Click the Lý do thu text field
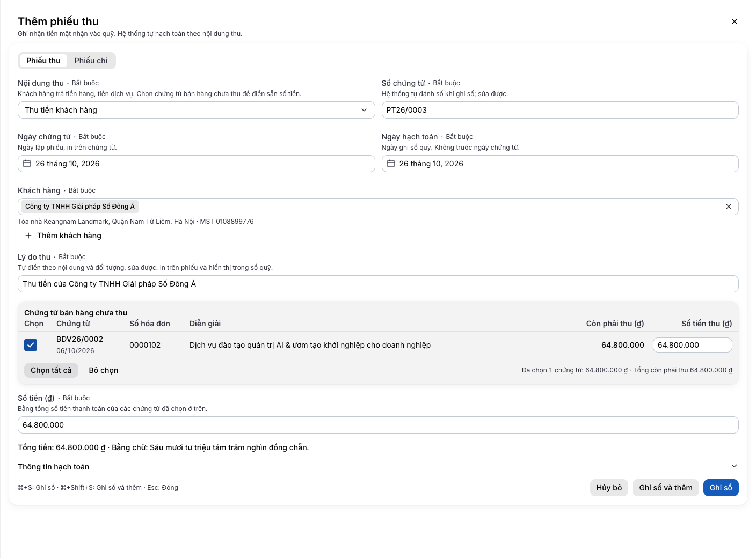 point(378,284)
